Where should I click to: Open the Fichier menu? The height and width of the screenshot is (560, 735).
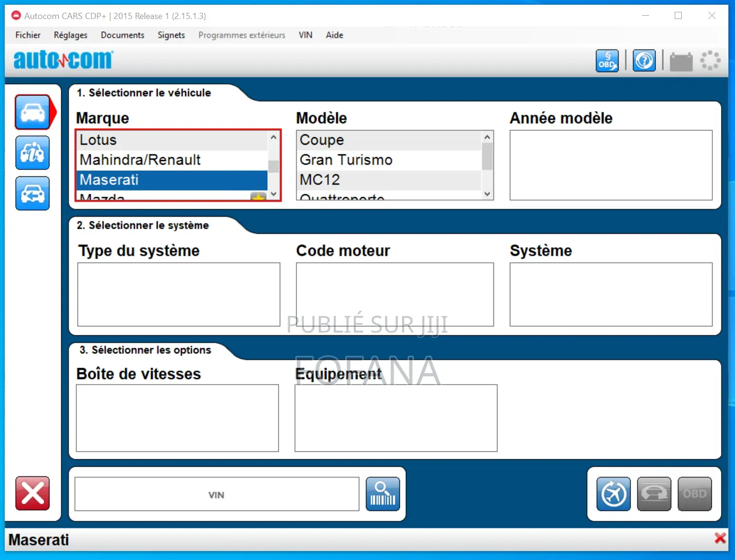coord(28,35)
